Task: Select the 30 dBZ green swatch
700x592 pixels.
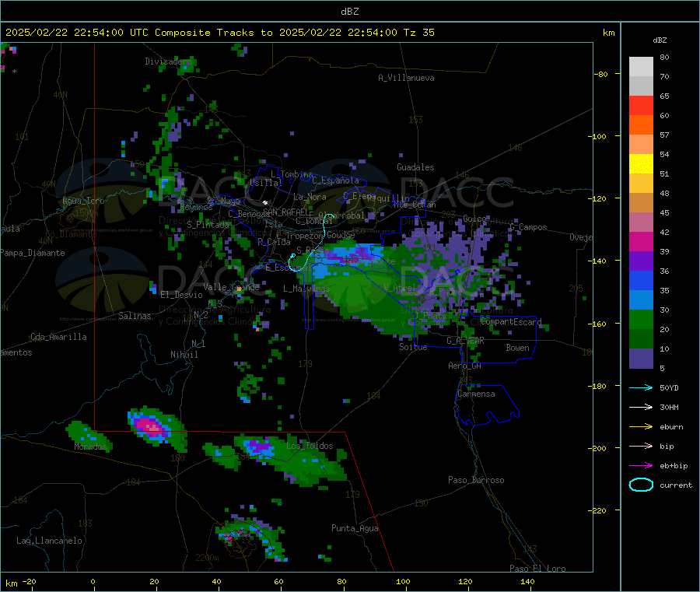Action: pos(641,319)
